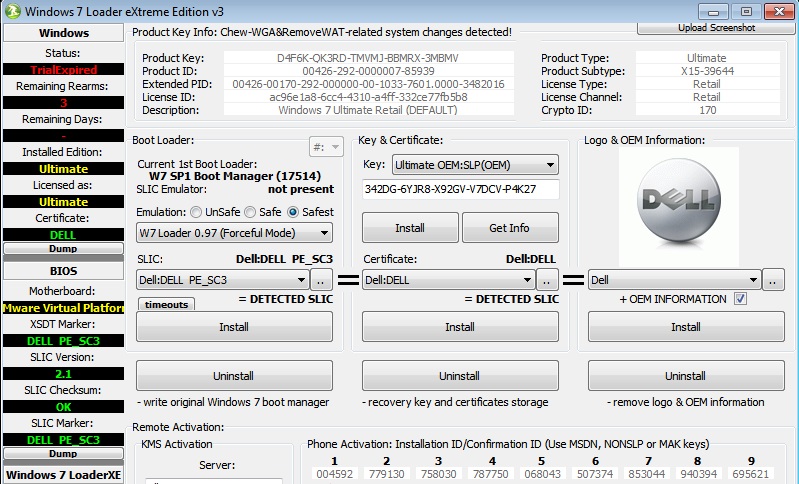
Task: Click the KMS Server input field
Action: (214, 481)
